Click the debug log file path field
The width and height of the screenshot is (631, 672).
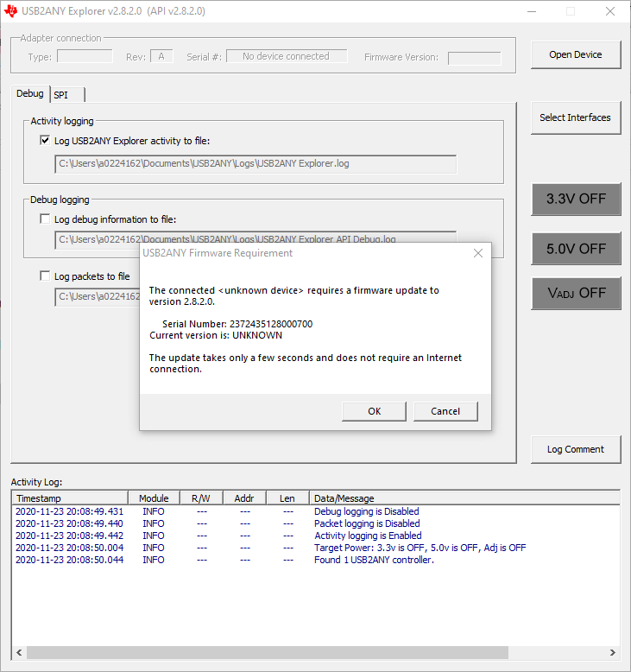coord(256,238)
